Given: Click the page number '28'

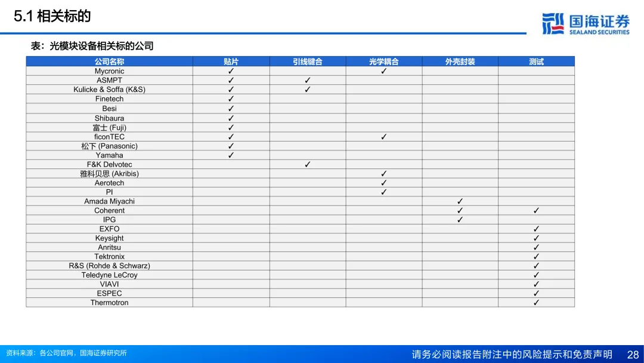Looking at the screenshot, I should point(633,355).
